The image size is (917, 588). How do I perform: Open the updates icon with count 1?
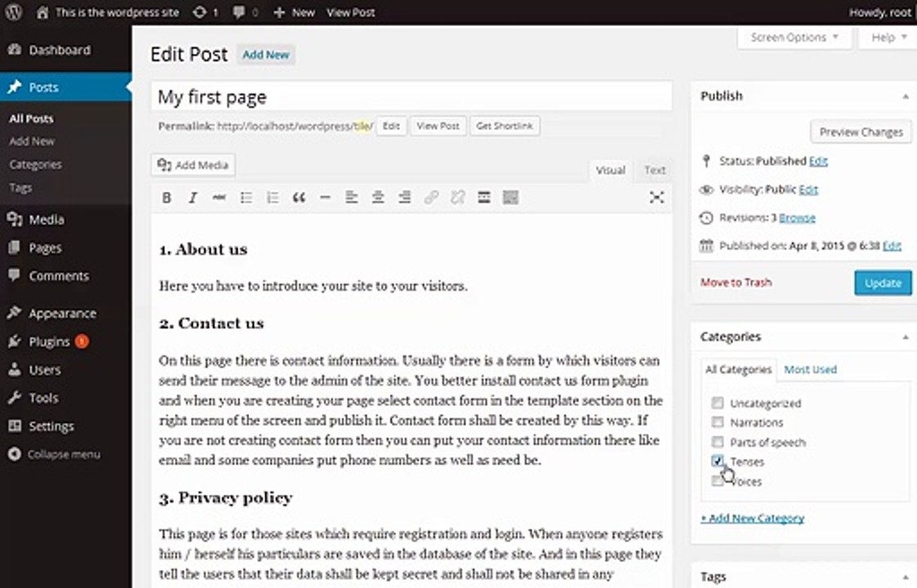(x=205, y=11)
